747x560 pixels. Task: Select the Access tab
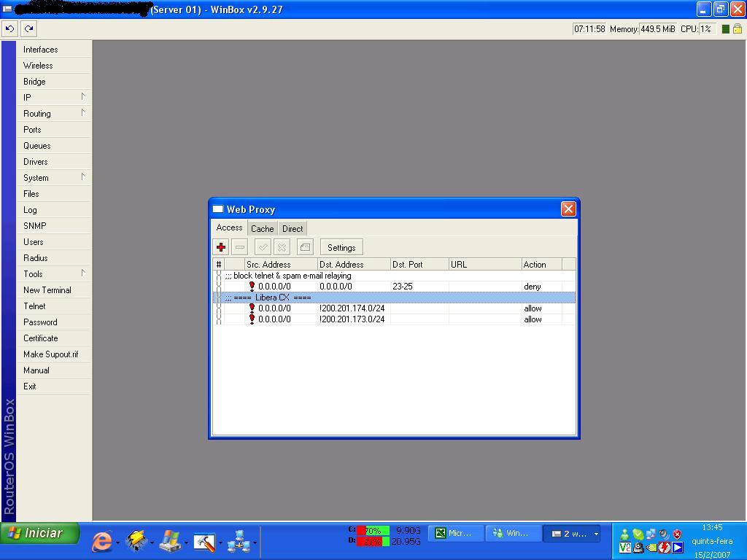point(229,227)
